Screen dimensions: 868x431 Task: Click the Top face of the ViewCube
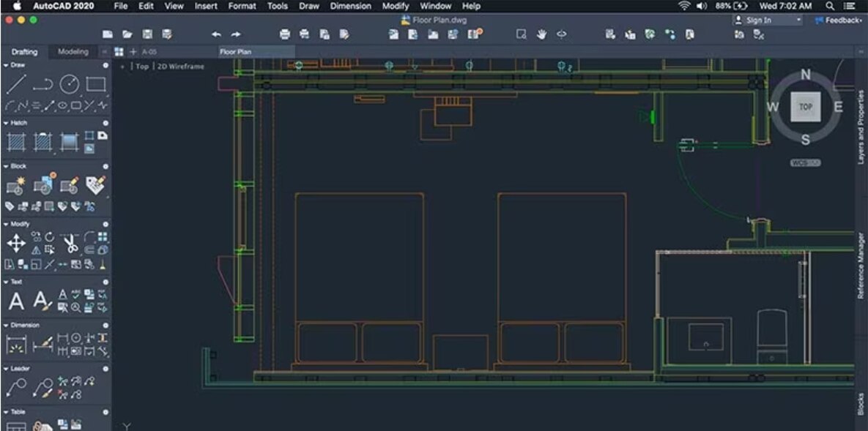(804, 107)
